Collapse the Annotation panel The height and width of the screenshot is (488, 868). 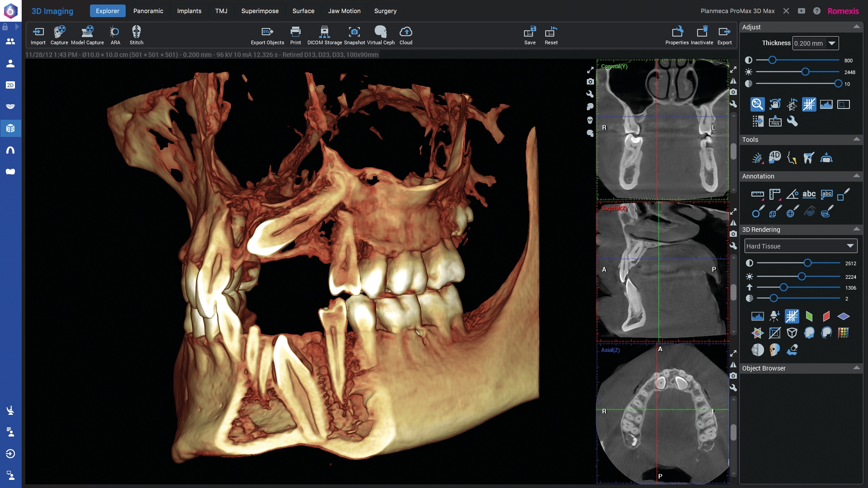[x=857, y=176]
